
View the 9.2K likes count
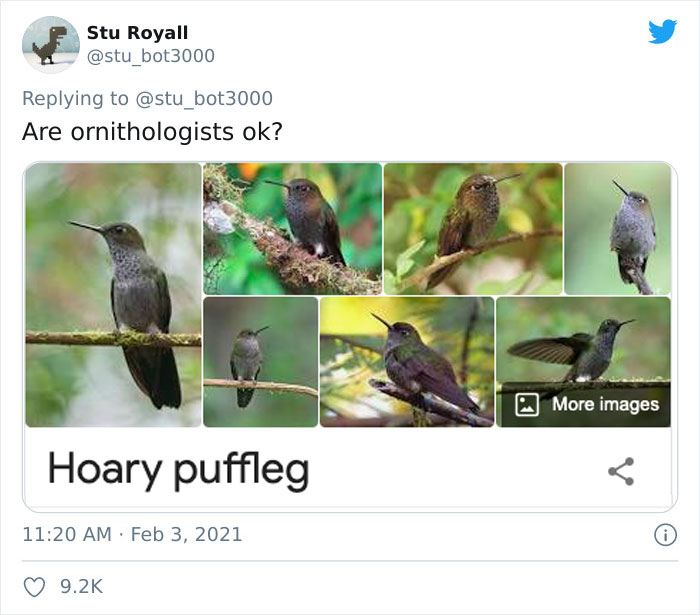[x=82, y=586]
